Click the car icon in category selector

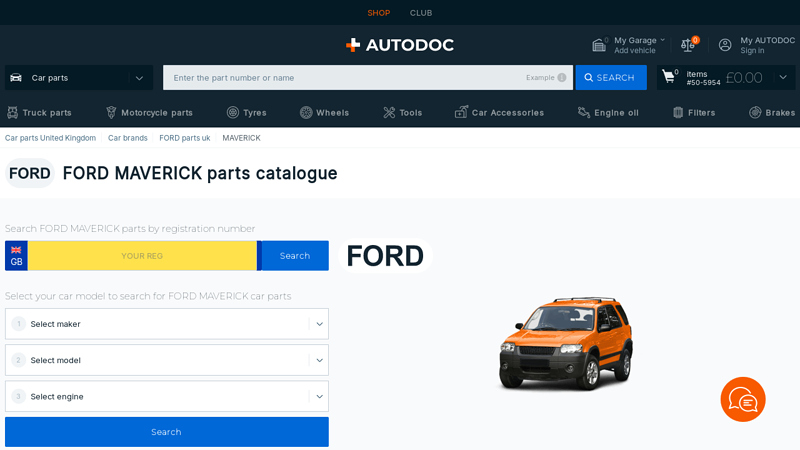coord(16,78)
